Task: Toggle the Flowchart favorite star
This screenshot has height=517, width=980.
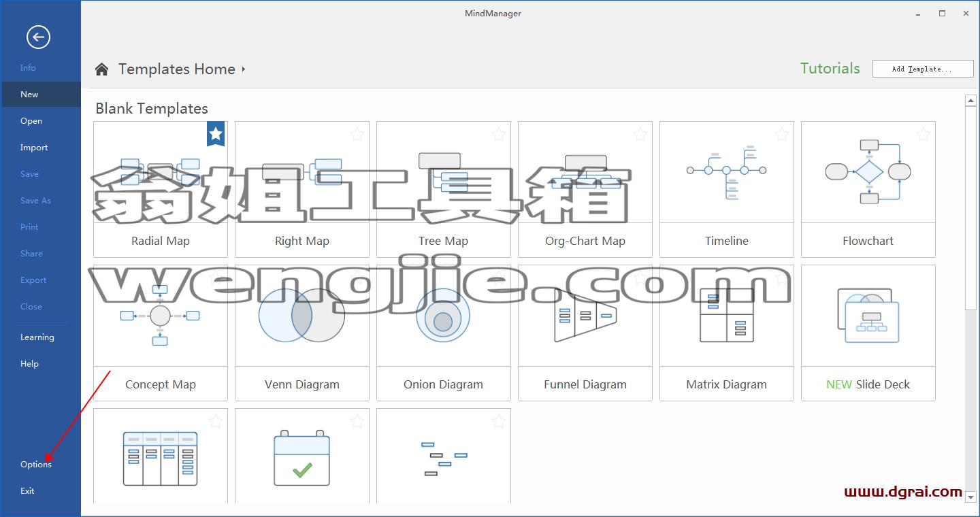Action: [x=924, y=134]
